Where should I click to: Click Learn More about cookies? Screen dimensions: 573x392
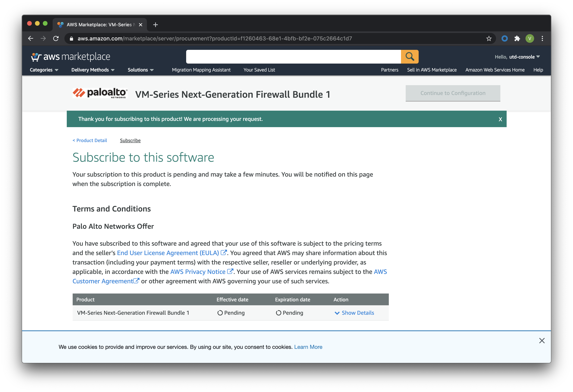[308, 347]
